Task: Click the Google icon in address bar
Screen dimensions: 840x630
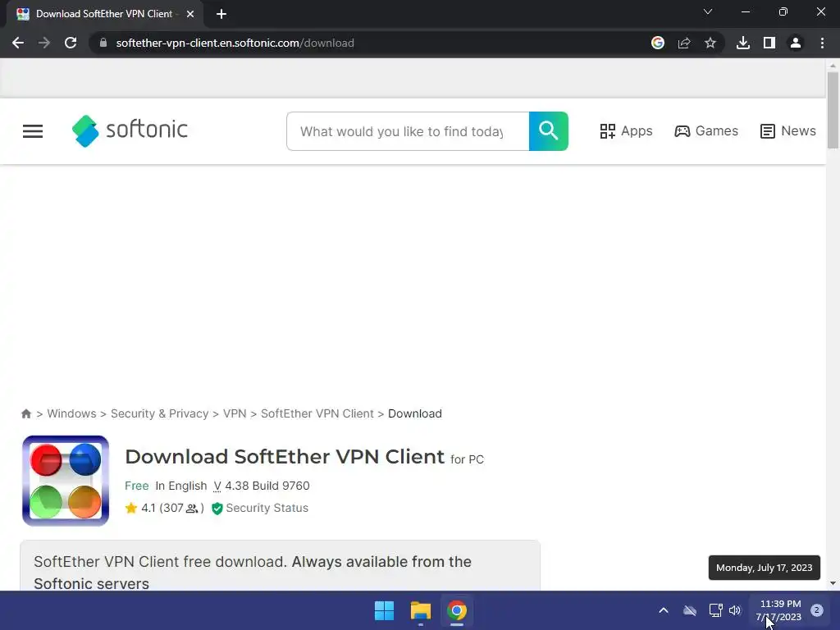Action: click(x=657, y=43)
